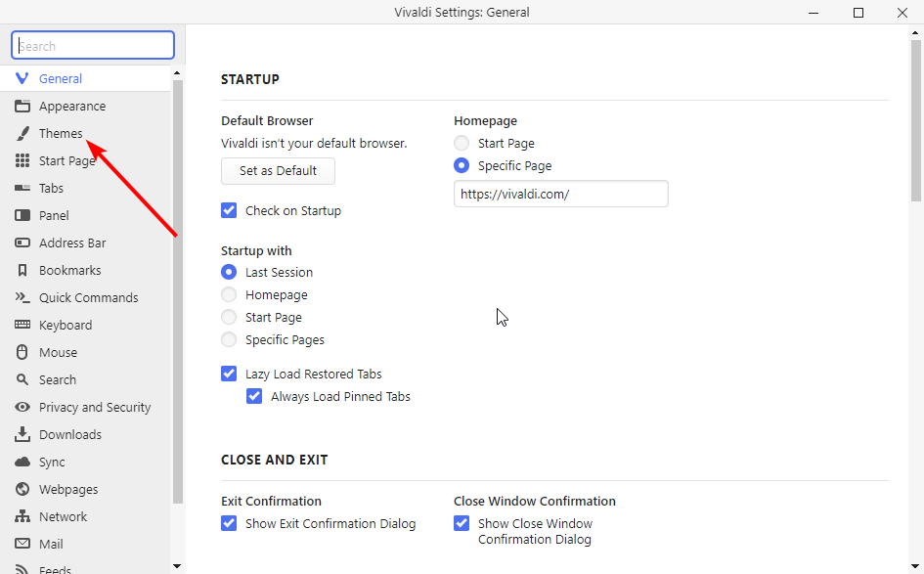Select the Quick Commands section
The width and height of the screenshot is (924, 574).
[x=85, y=297]
